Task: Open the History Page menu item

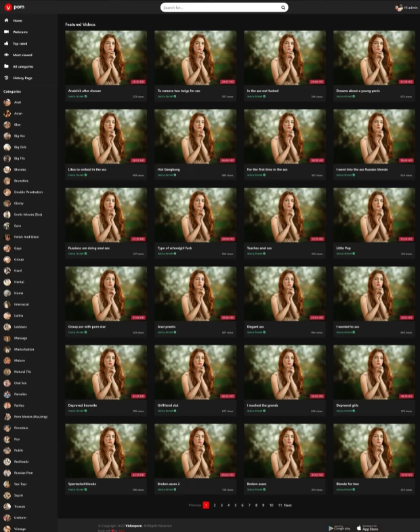Action: 22,78
